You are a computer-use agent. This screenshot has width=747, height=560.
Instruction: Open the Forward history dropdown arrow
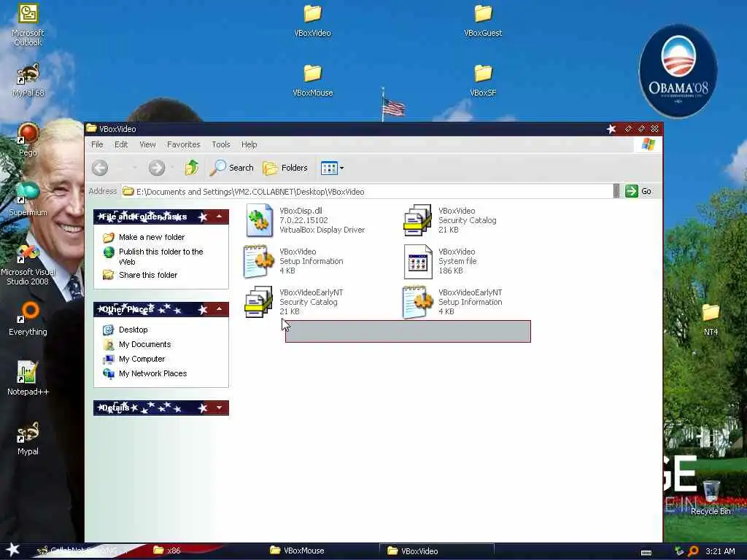(x=172, y=168)
